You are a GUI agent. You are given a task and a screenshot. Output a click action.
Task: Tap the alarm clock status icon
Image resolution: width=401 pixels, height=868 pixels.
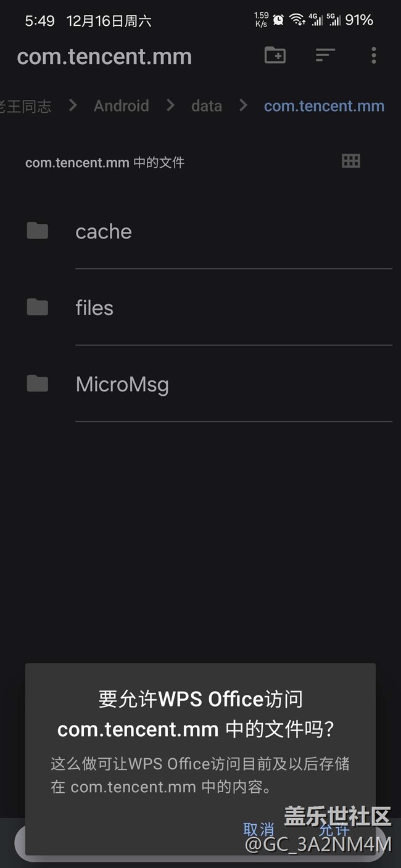point(279,20)
